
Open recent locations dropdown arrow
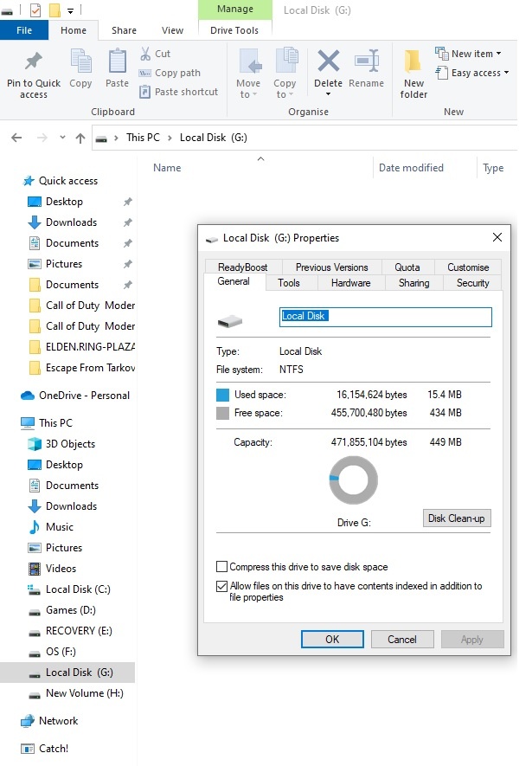click(62, 138)
